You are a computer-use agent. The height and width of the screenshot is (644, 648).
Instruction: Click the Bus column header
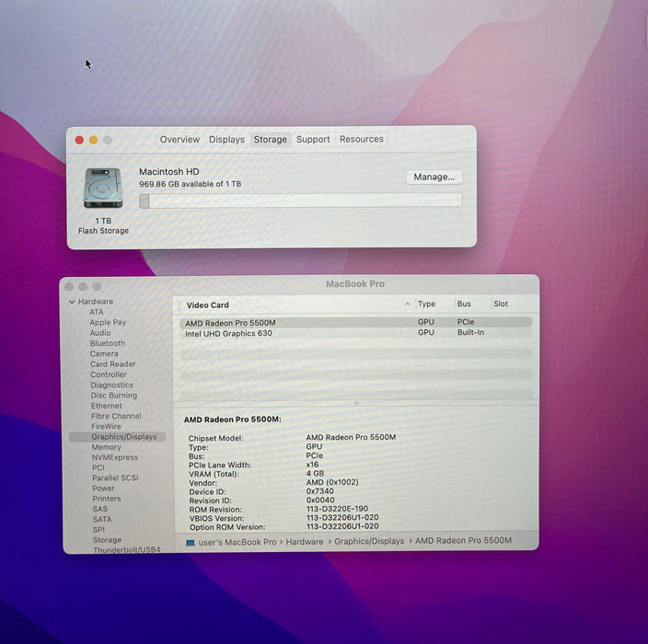464,304
